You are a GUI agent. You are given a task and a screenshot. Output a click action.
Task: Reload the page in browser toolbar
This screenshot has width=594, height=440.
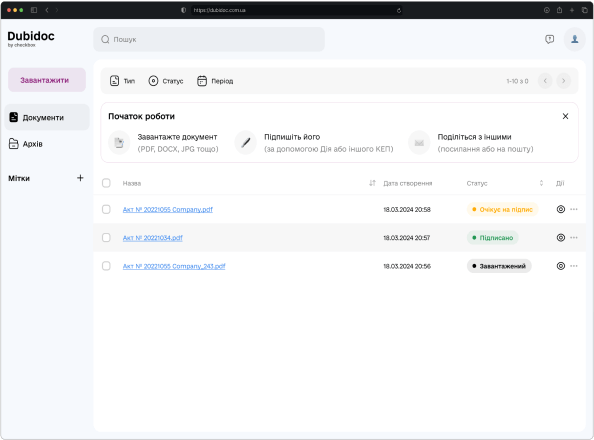[399, 10]
